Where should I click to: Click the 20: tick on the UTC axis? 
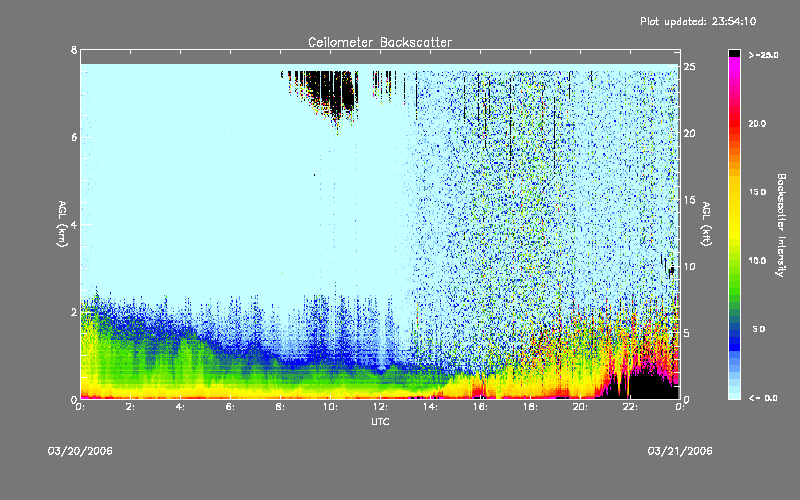click(x=579, y=407)
